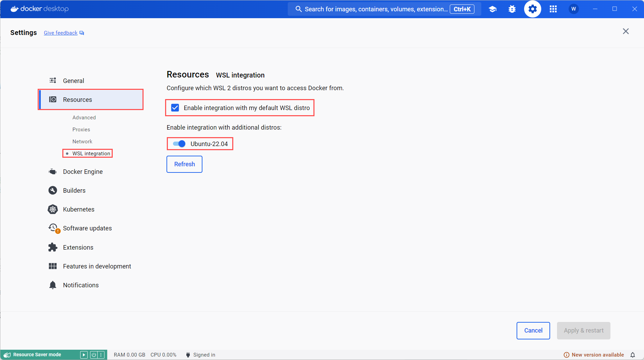Click the Notifications bell icon in sidebar
The height and width of the screenshot is (360, 644).
click(x=53, y=285)
